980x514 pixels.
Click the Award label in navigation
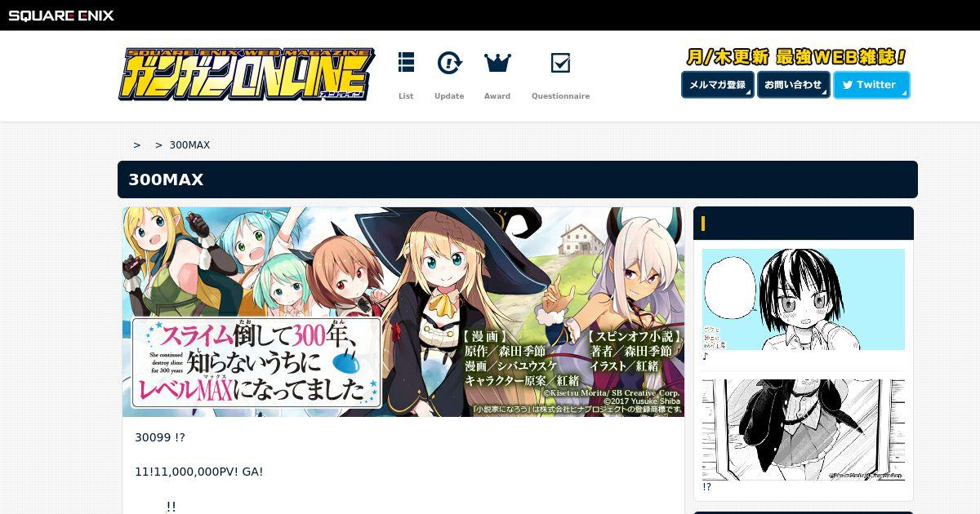click(x=497, y=96)
